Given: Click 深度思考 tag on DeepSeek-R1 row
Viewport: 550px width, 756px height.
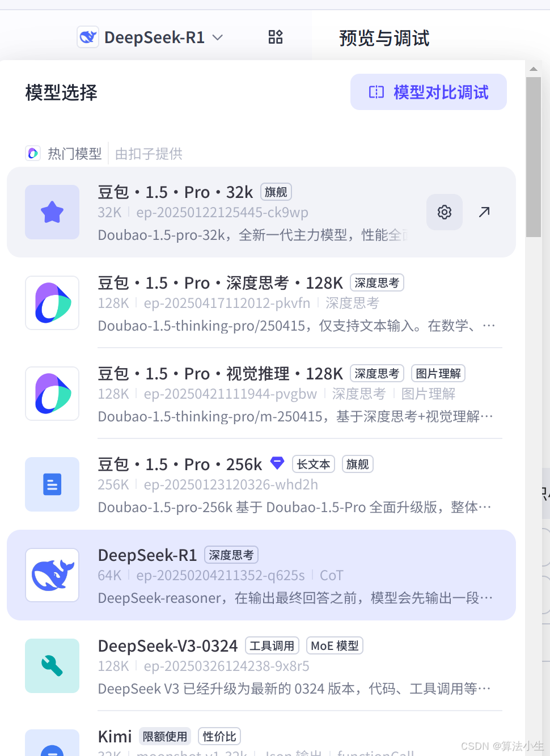Looking at the screenshot, I should click(231, 555).
